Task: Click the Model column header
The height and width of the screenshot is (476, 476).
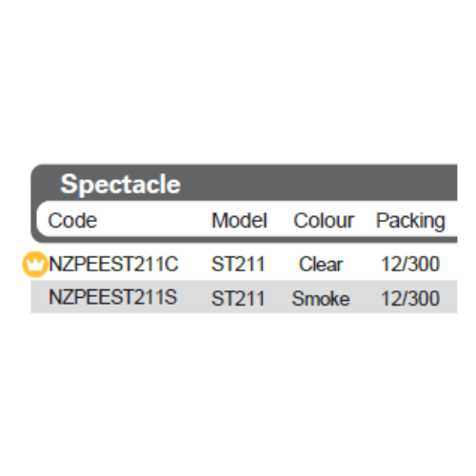Action: click(239, 220)
